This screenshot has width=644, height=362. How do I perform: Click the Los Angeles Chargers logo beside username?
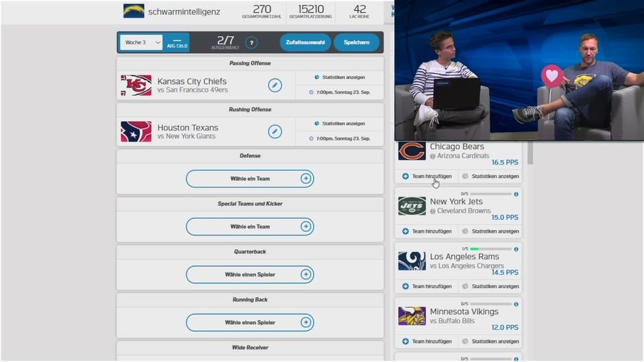[134, 10]
